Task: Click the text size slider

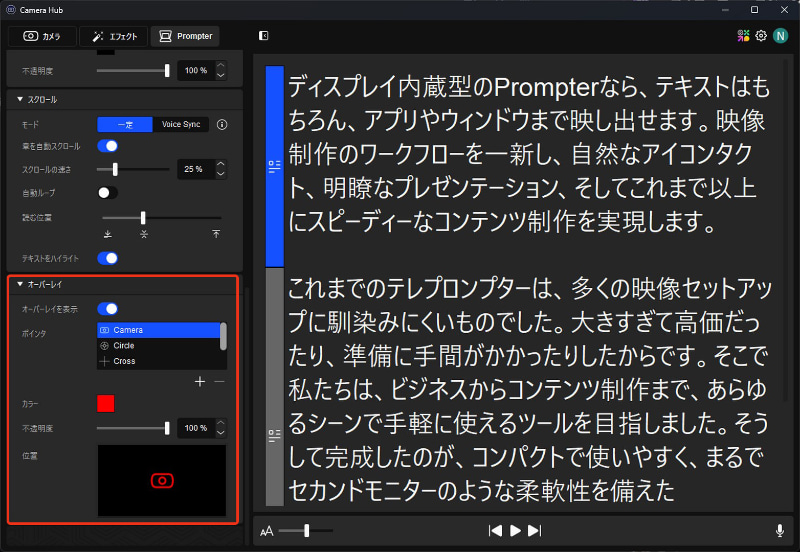Action: coord(306,531)
